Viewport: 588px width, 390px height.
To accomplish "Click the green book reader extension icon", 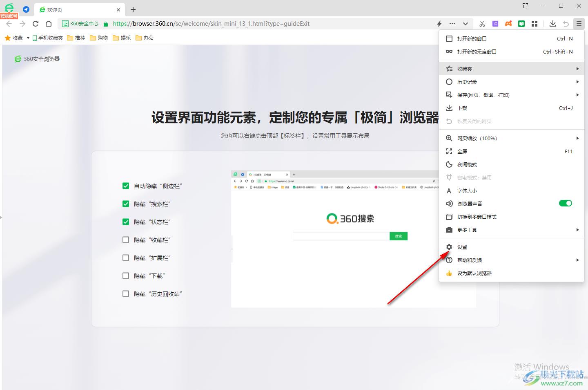I will click(x=521, y=24).
